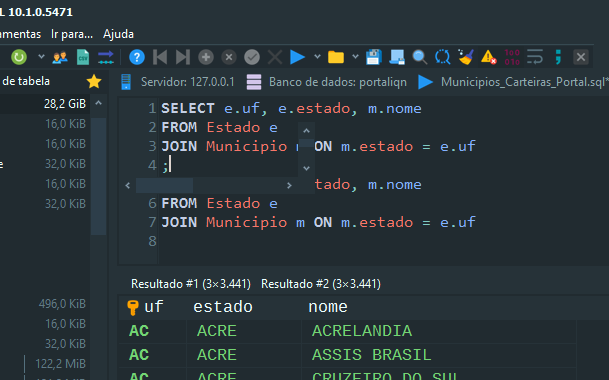Save the query with the floppy disk icon
The image size is (609, 380).
374,57
